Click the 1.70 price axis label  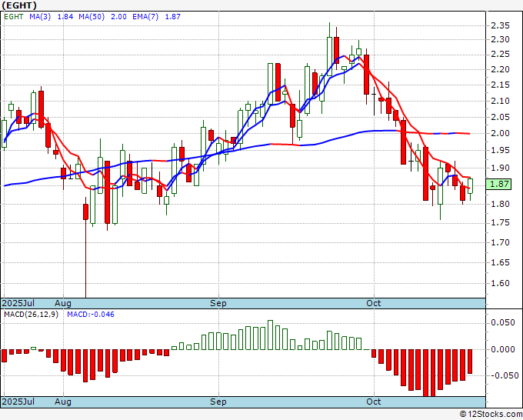coord(500,242)
